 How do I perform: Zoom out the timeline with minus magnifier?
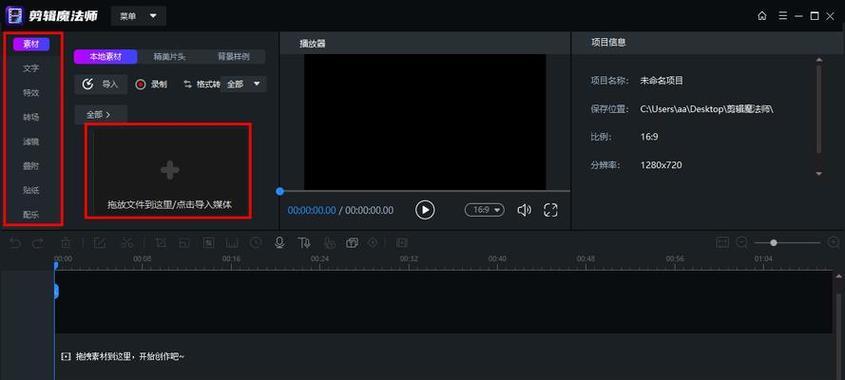click(x=742, y=243)
